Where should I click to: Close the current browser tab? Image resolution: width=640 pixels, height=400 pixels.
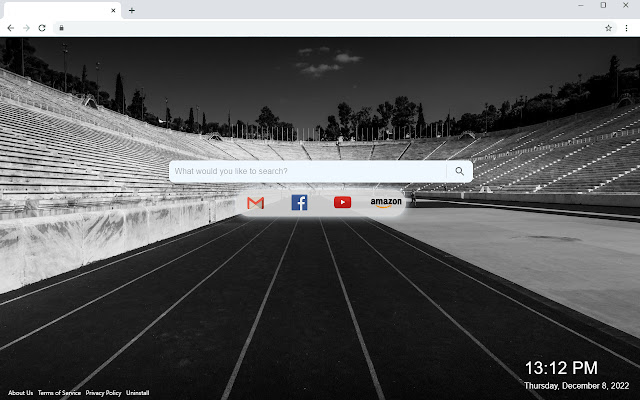click(x=113, y=11)
